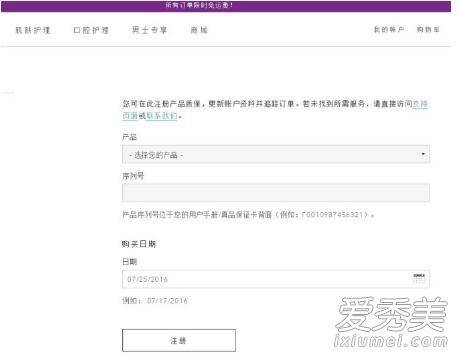Image resolution: width=462 pixels, height=361 pixels.
Task: Click the 购买日期 heading text
Action: pos(139,244)
